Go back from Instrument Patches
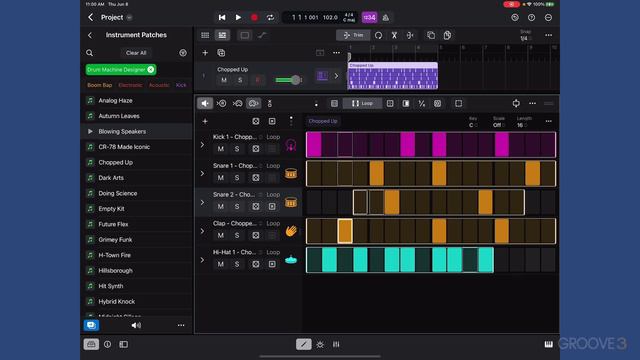 click(x=90, y=35)
